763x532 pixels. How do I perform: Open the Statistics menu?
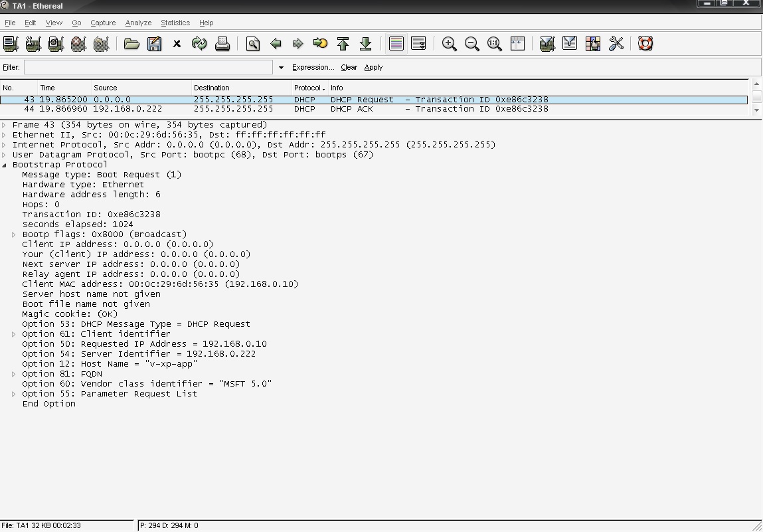pyautogui.click(x=175, y=22)
